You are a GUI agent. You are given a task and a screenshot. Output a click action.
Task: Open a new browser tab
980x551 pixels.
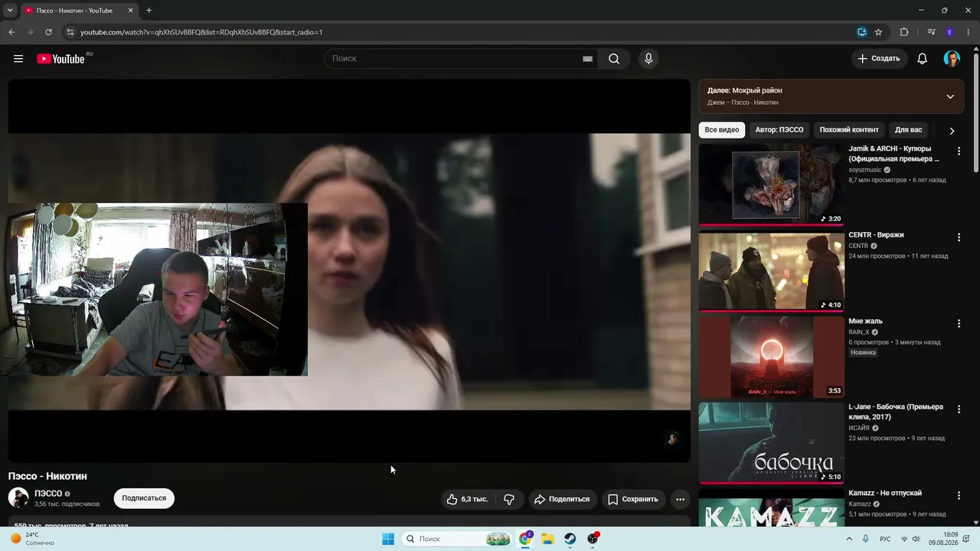pos(149,11)
